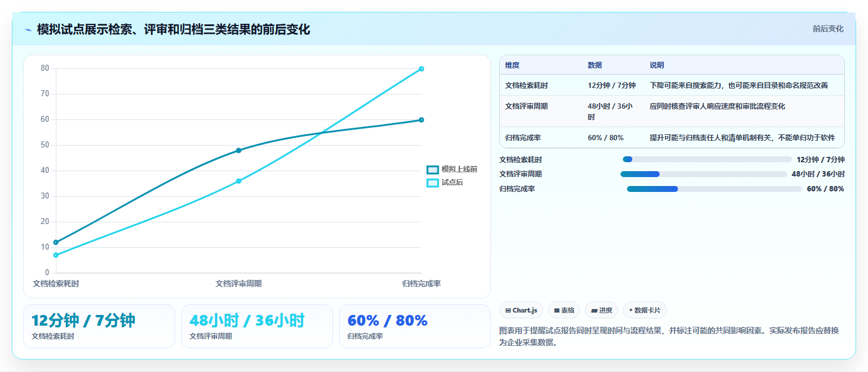This screenshot has width=868, height=372.
Task: Click the Chart.js tag chip
Action: [521, 310]
